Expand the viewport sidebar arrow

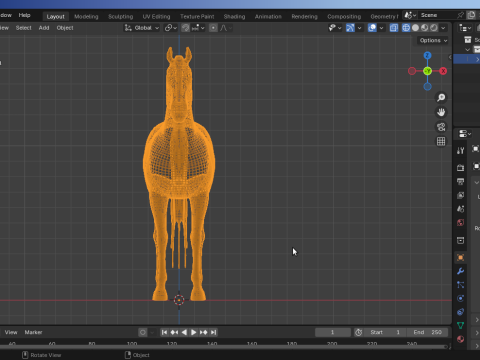click(x=450, y=57)
